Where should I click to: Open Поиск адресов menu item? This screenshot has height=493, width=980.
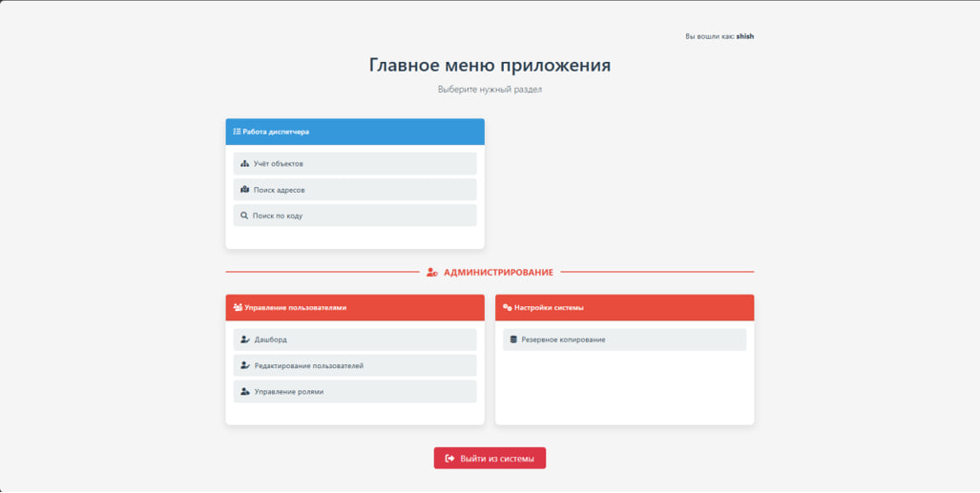[x=355, y=190]
